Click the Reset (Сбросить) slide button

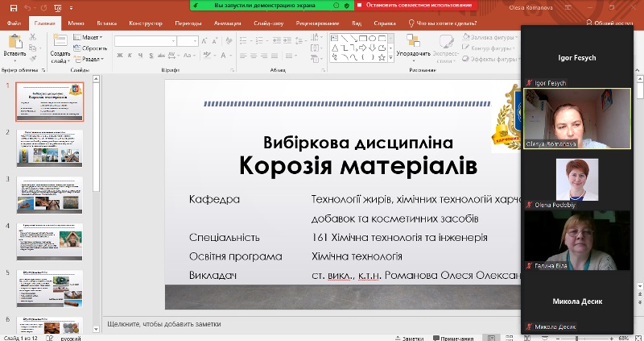[x=92, y=48]
